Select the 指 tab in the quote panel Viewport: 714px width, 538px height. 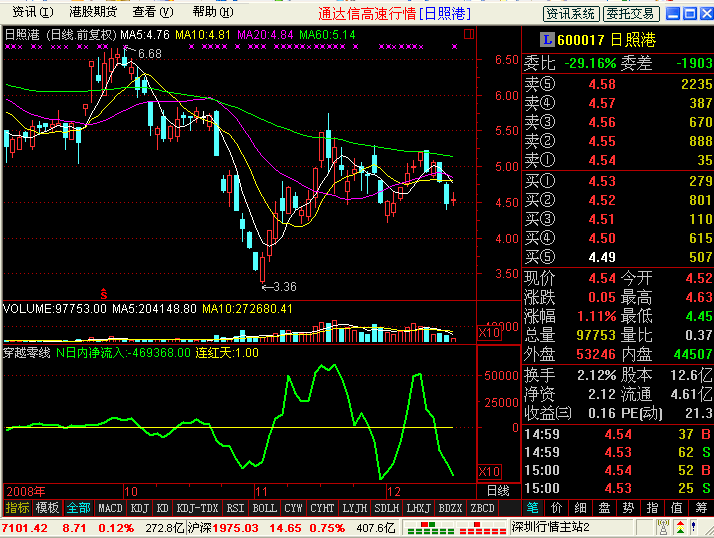653,507
